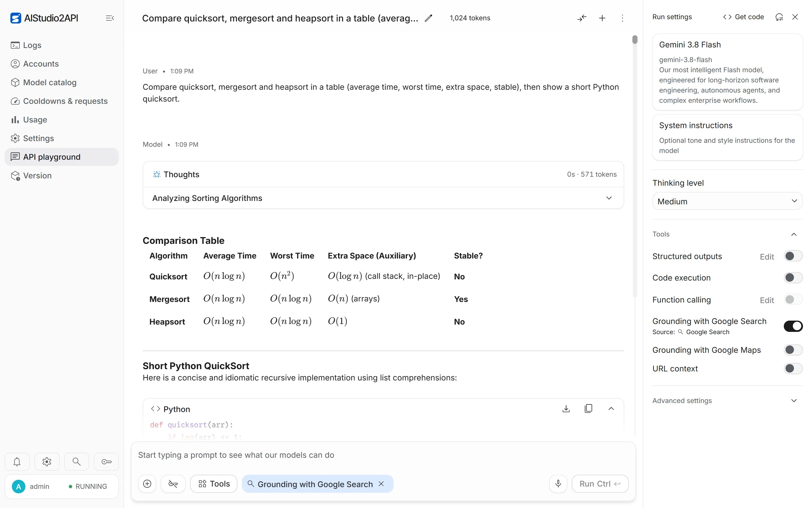Click the microphone voice input icon
The height and width of the screenshot is (508, 812).
[558, 484]
